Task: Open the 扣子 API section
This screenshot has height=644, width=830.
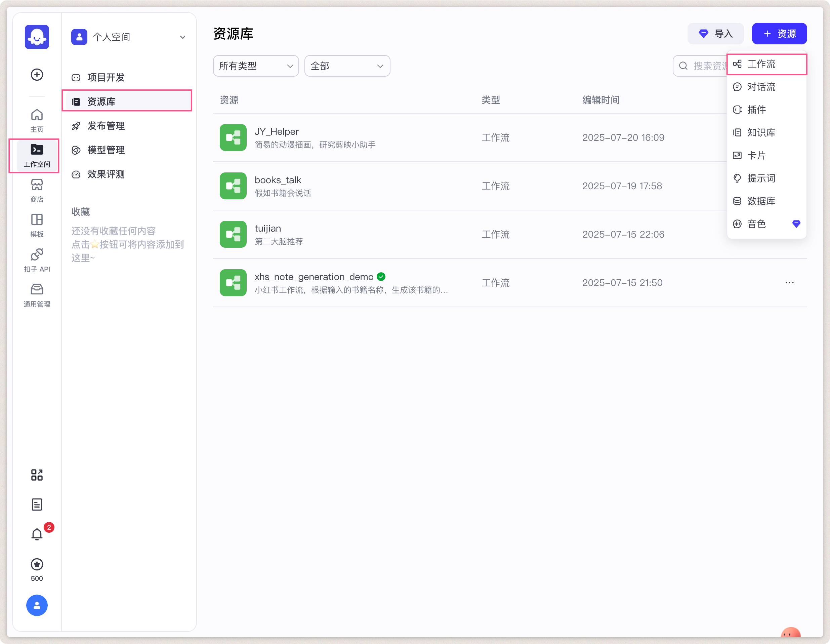Action: pyautogui.click(x=37, y=259)
